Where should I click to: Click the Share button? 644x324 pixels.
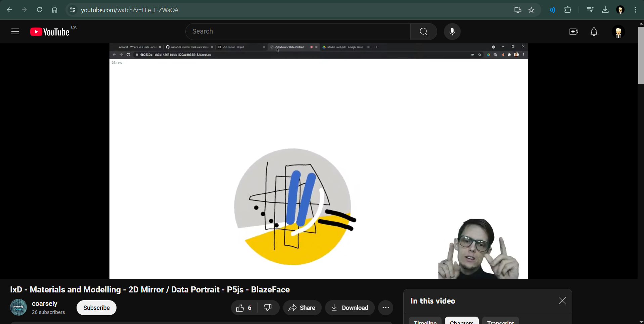tap(302, 308)
